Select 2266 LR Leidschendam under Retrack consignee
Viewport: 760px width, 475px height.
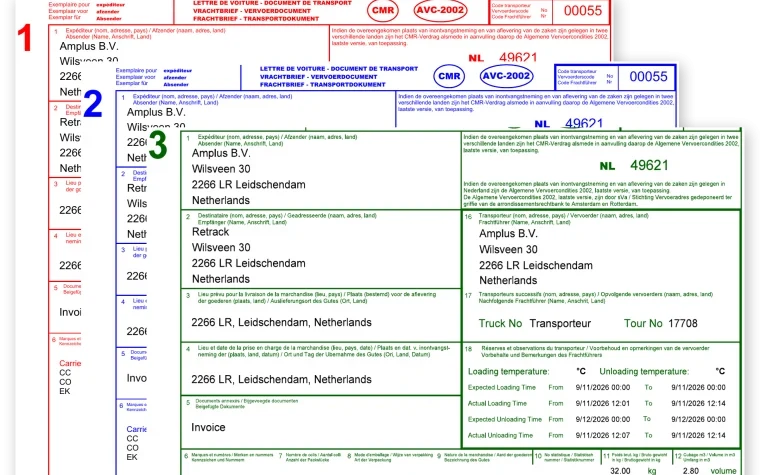pos(249,263)
